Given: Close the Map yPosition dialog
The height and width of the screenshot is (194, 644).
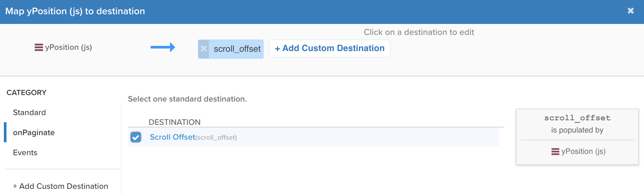Looking at the screenshot, I should [x=630, y=11].
